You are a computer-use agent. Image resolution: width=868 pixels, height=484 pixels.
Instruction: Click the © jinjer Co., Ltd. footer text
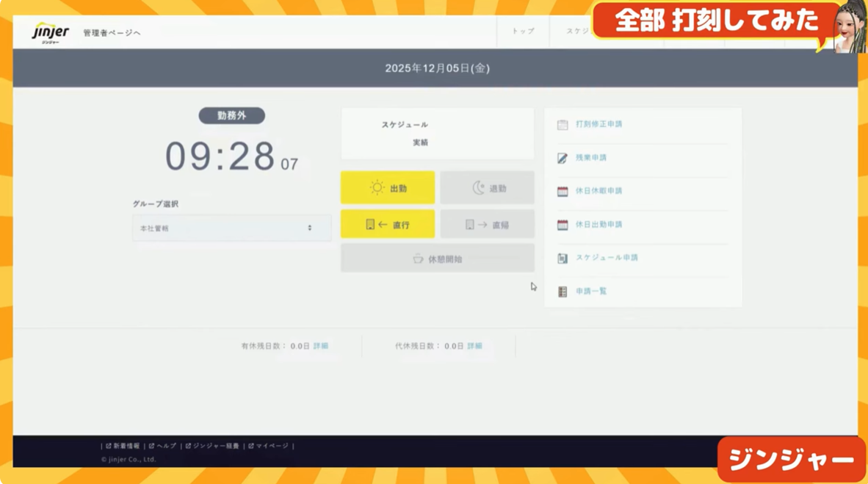[129, 460]
